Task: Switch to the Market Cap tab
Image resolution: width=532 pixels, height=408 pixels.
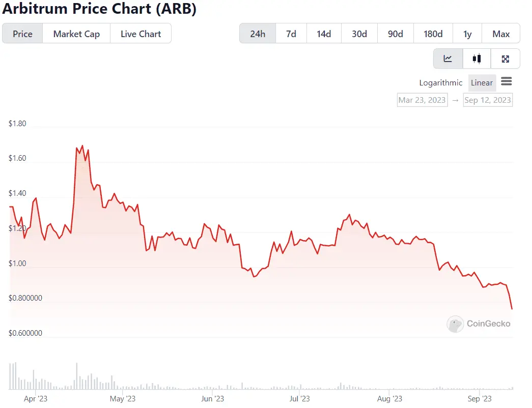Action: [x=76, y=34]
